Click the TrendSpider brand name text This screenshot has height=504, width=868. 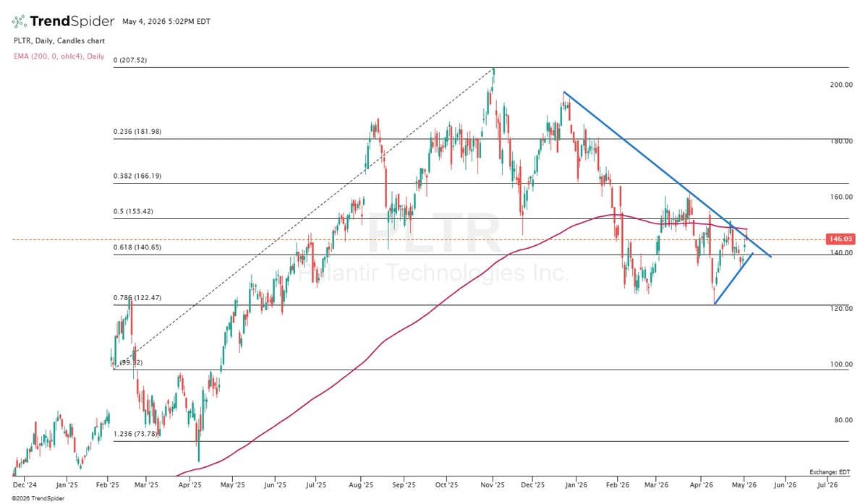pos(72,21)
